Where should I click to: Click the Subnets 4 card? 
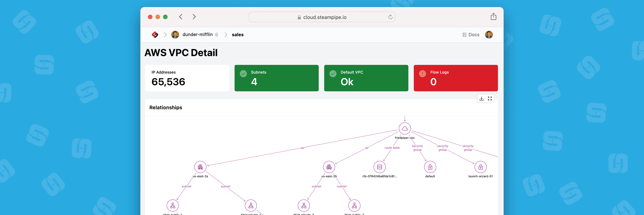click(276, 78)
